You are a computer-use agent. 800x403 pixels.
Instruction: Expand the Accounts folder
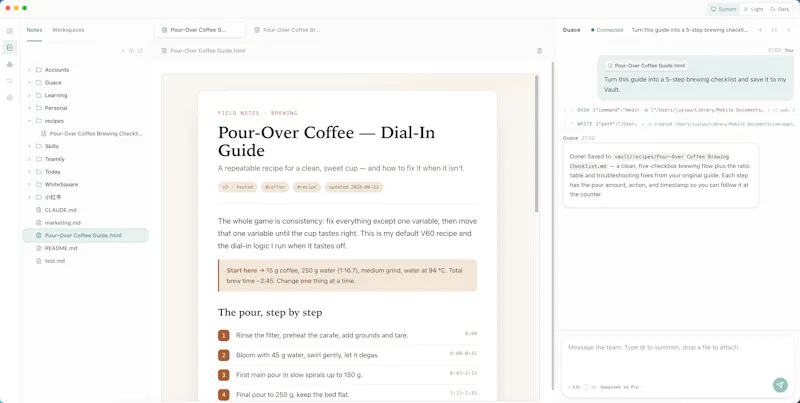pyautogui.click(x=29, y=70)
